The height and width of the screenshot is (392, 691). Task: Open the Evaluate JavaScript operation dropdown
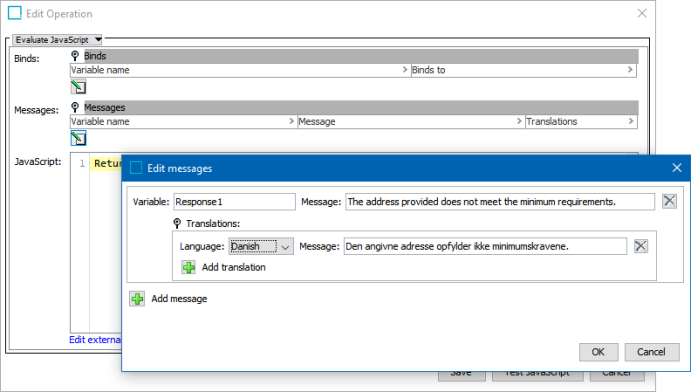click(57, 40)
